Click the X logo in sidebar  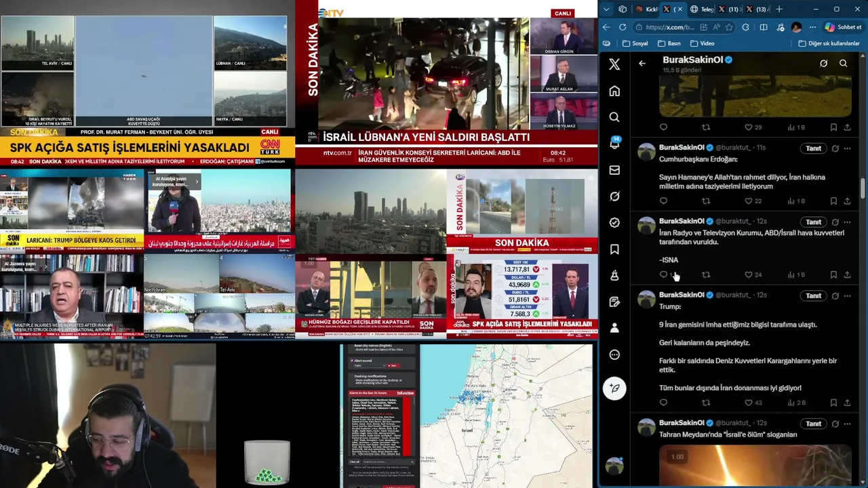pyautogui.click(x=614, y=64)
